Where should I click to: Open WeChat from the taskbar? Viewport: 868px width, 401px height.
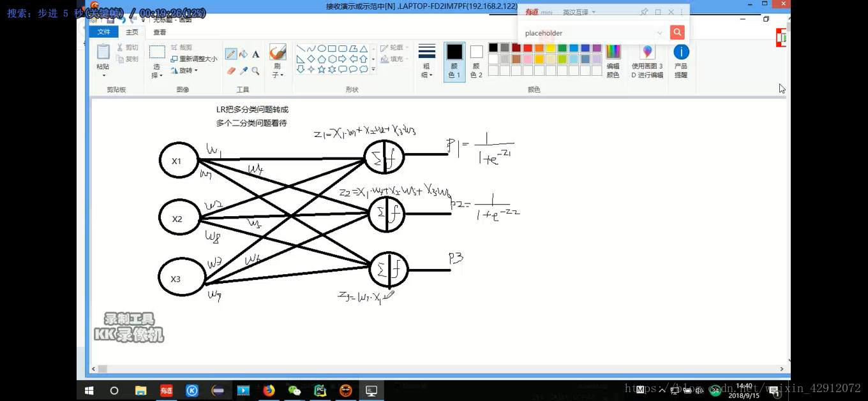294,391
